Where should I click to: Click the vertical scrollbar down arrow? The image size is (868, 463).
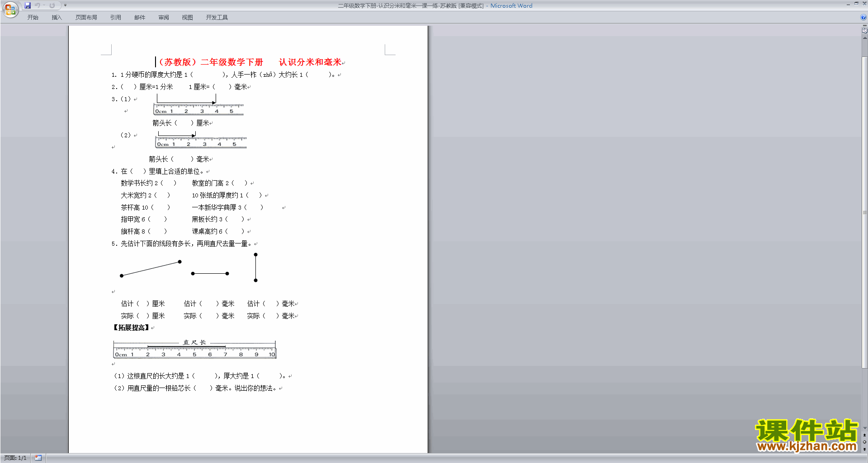click(x=864, y=428)
